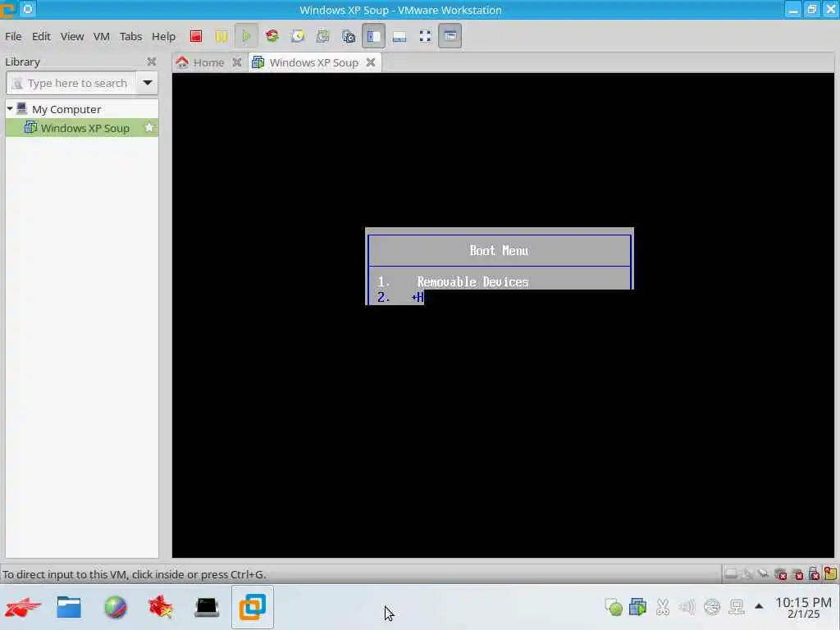The width and height of the screenshot is (840, 630).
Task: Close the Windows XP Soup tab
Action: [x=371, y=62]
